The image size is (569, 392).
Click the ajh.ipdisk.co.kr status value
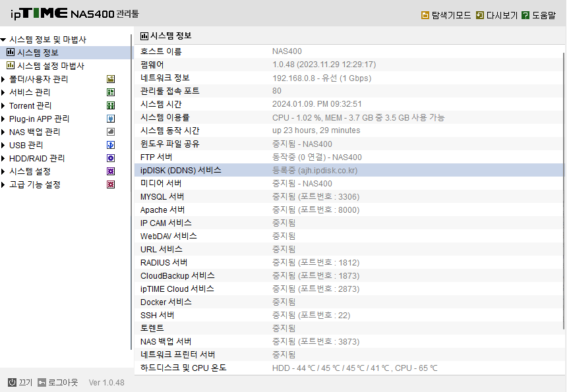[x=315, y=170]
